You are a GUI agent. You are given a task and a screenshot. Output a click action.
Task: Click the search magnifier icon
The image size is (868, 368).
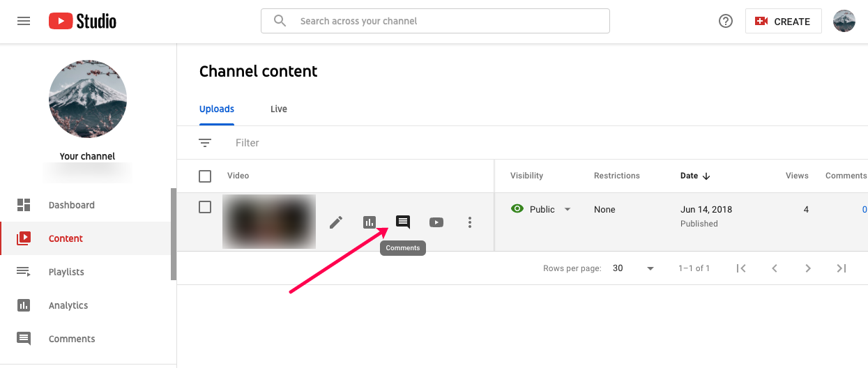click(280, 21)
